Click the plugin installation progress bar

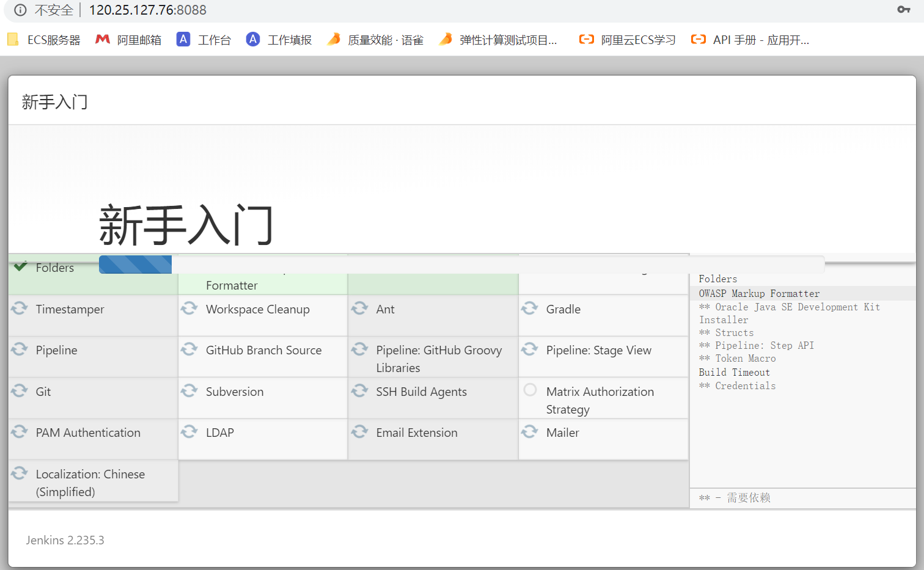(x=461, y=265)
